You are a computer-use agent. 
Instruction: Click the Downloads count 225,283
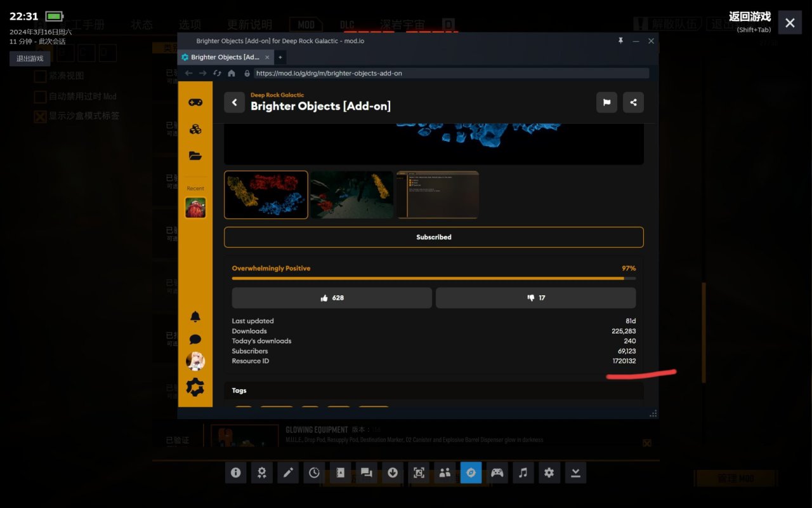click(x=624, y=331)
